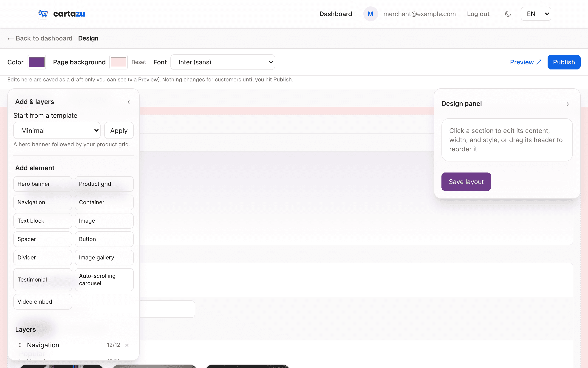Viewport: 588px width, 368px height.
Task: Add a Container element
Action: (104, 202)
